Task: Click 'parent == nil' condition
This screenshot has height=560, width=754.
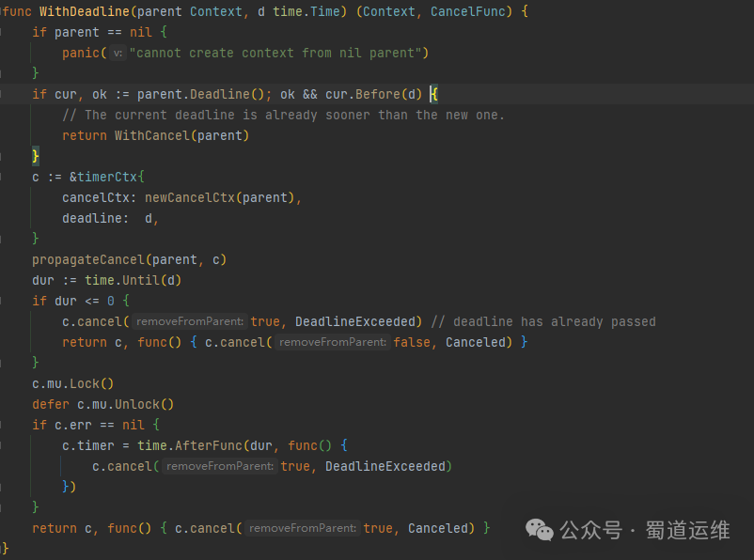Action: [102, 32]
